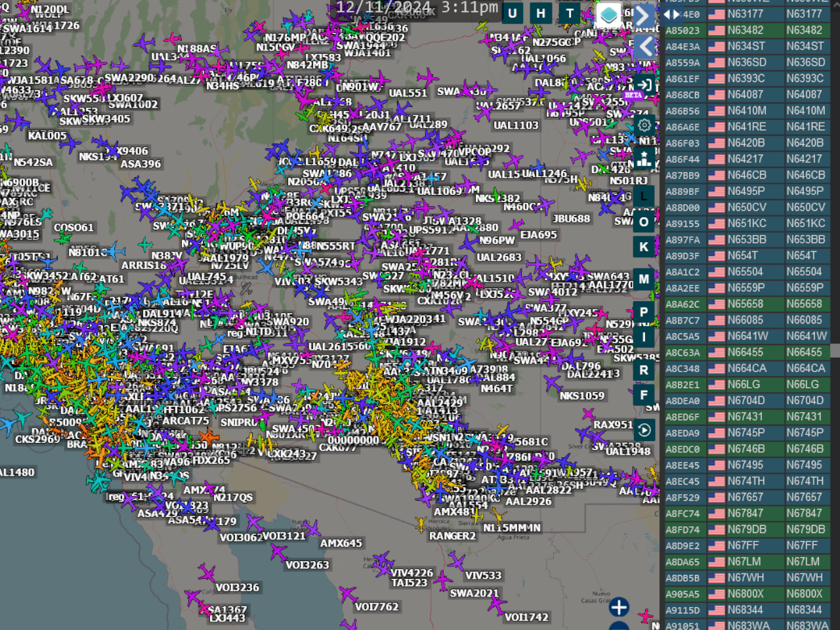Select hex code A868CB in aircraft table
This screenshot has height=630, width=840.
point(682,95)
